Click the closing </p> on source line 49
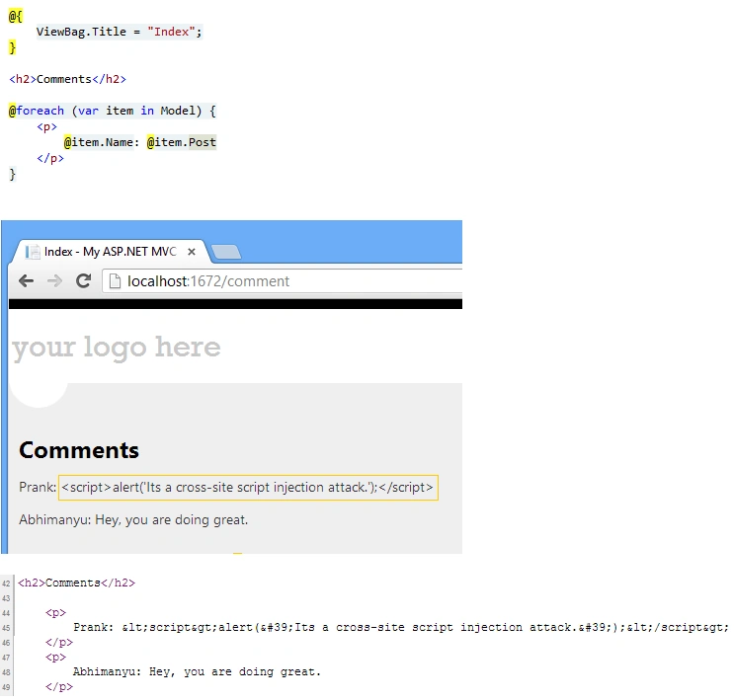This screenshot has height=700, width=734. (59, 687)
